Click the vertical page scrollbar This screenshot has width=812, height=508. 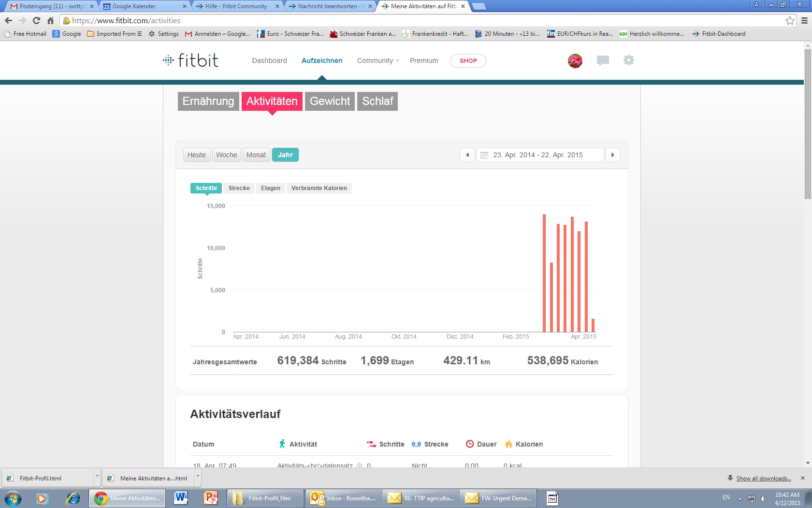click(808, 123)
